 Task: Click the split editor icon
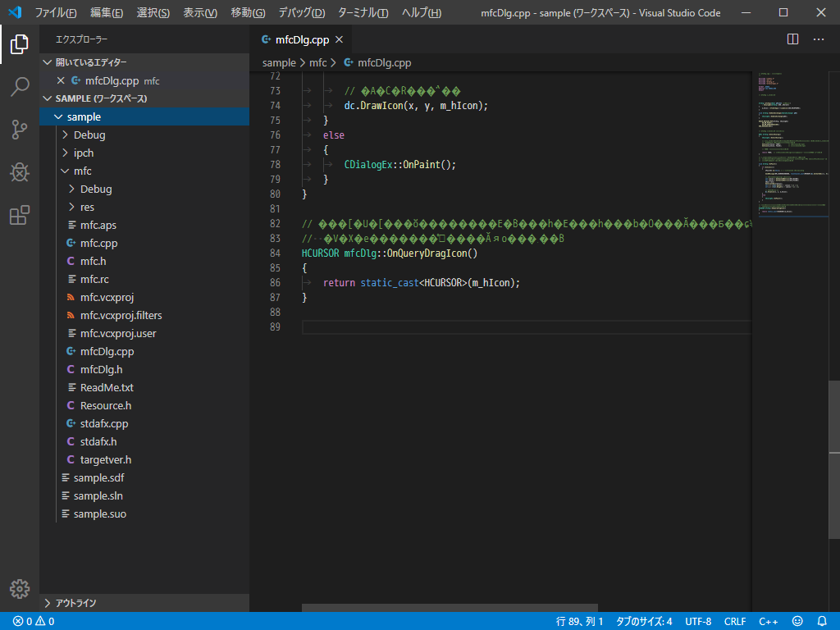792,39
